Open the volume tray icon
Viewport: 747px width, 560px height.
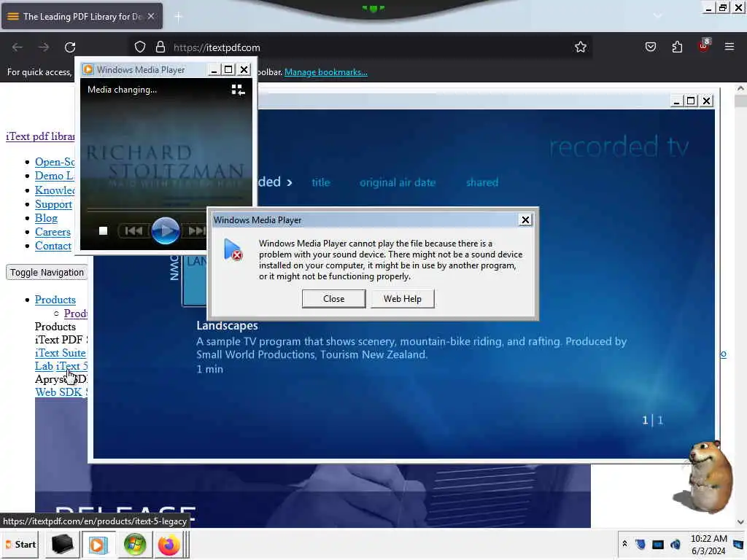point(676,544)
